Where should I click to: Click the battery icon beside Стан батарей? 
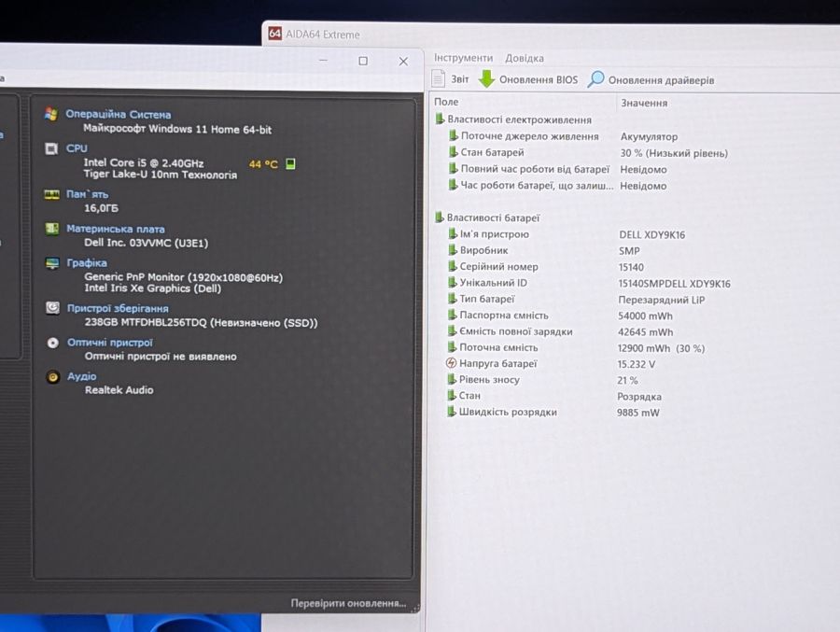tap(454, 152)
